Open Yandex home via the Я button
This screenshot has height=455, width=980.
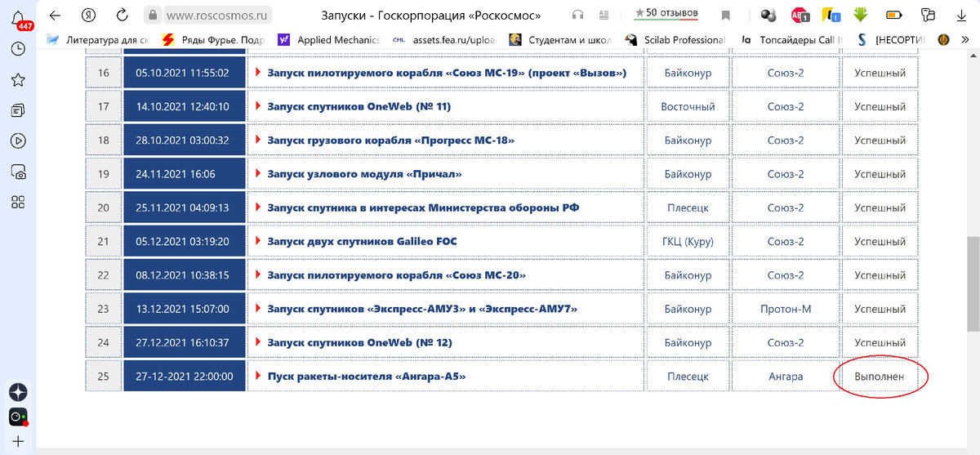(x=87, y=15)
